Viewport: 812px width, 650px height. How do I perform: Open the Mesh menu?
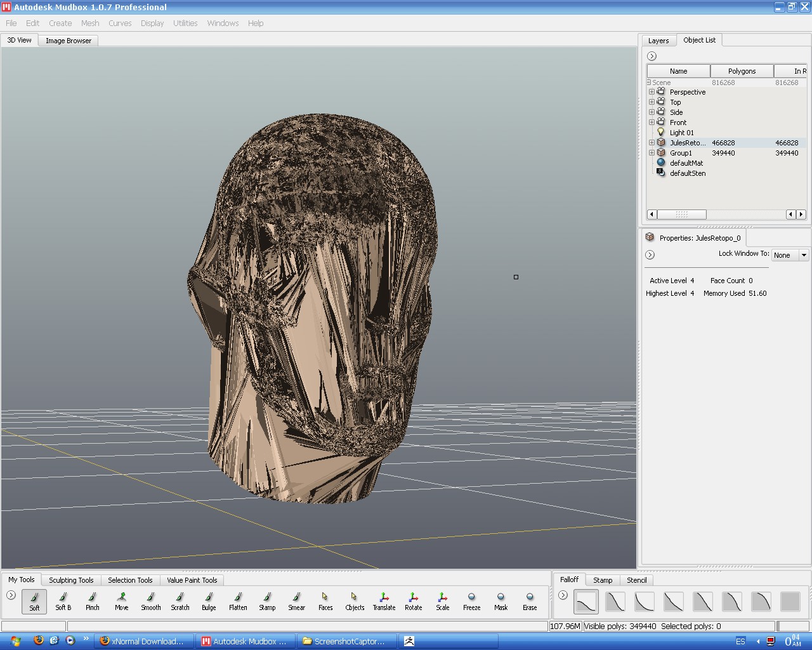90,23
